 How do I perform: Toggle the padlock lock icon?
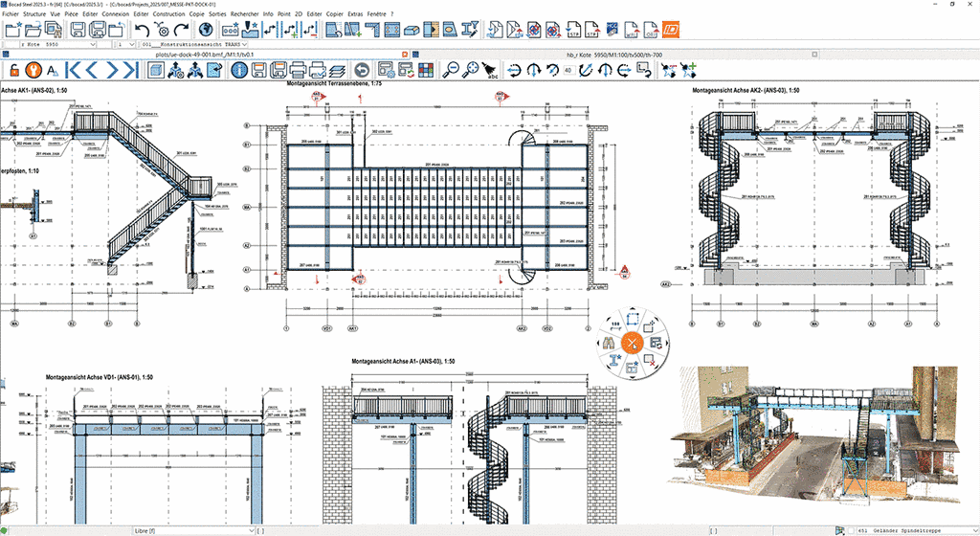[x=13, y=70]
